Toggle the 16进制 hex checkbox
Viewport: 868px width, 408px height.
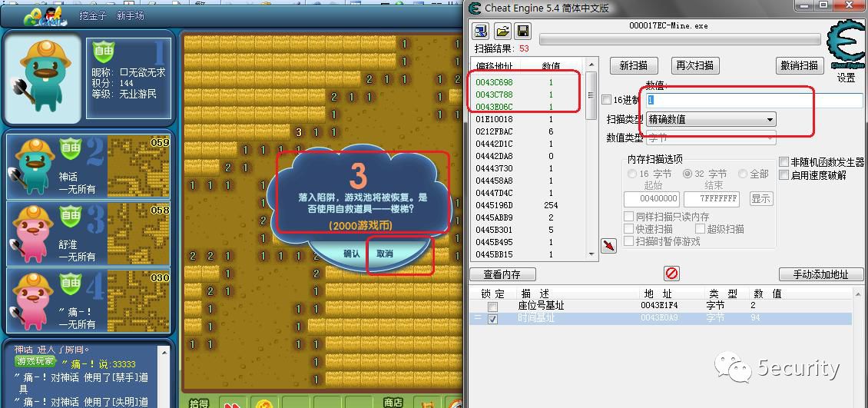coord(607,100)
